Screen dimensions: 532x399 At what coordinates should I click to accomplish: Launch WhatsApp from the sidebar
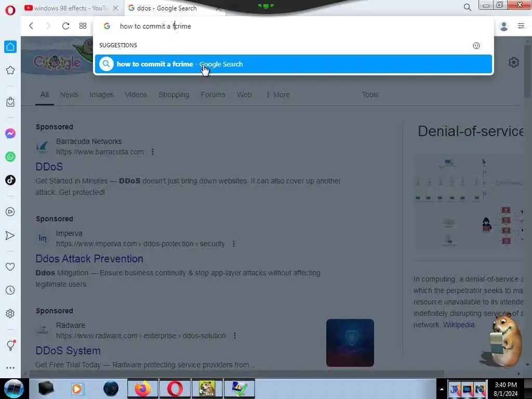coord(10,157)
